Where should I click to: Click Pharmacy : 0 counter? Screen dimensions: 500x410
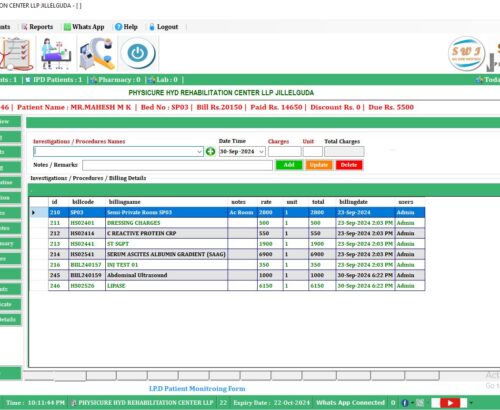pos(115,80)
